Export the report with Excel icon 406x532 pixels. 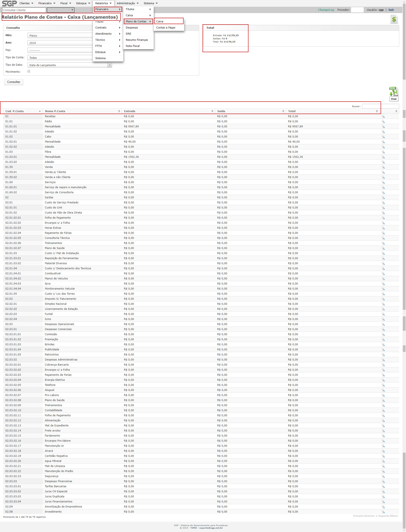coord(394,92)
